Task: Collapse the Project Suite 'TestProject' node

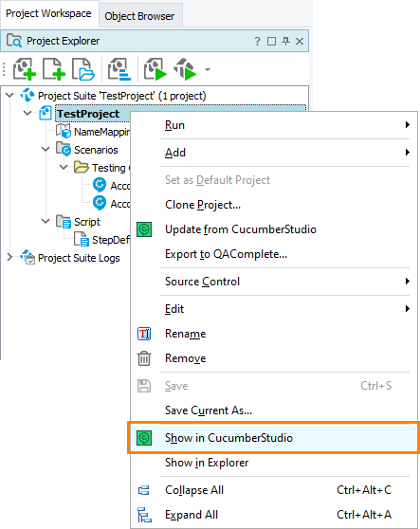Action: pyautogui.click(x=9, y=95)
